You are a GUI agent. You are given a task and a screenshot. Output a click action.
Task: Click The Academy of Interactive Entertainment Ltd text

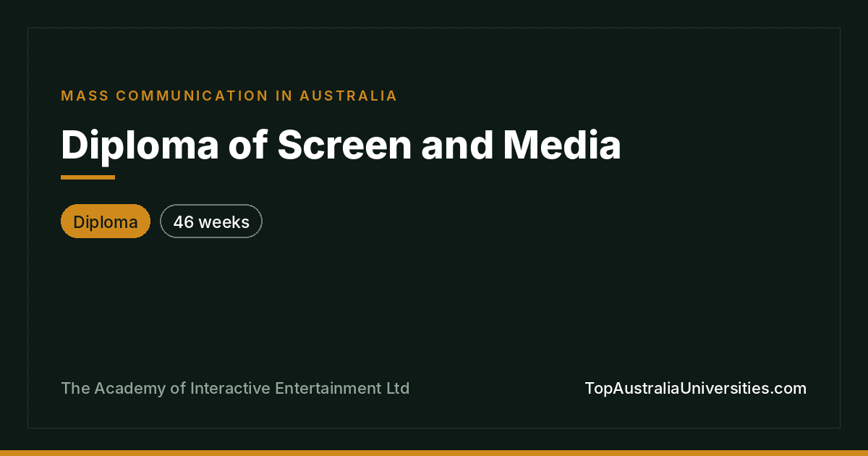tap(235, 389)
